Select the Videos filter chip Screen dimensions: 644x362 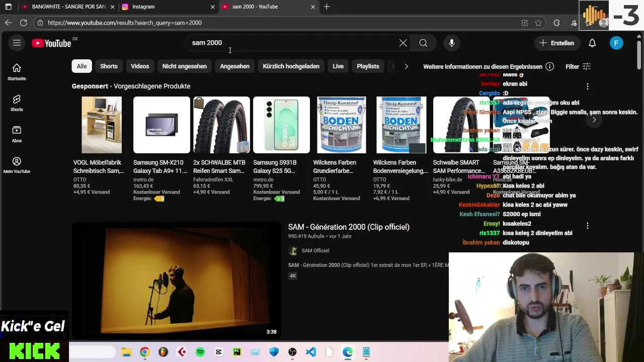[140, 66]
